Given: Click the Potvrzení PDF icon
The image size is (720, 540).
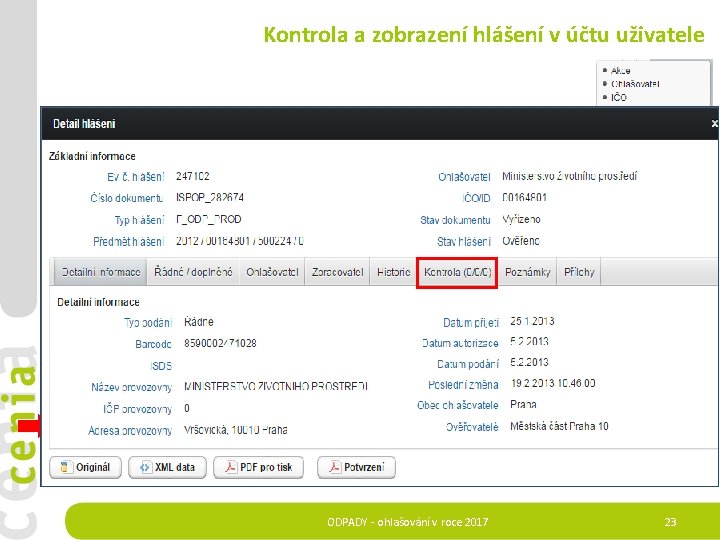Looking at the screenshot, I should pos(335,467).
